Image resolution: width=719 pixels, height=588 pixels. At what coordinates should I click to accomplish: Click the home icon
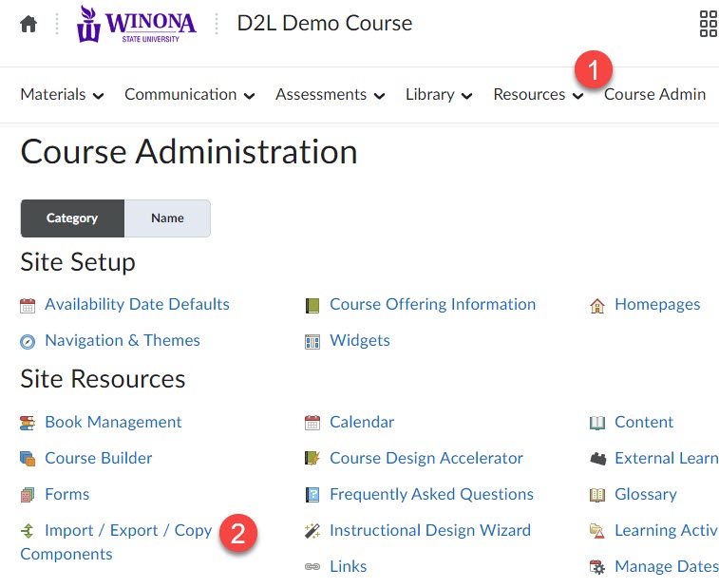[28, 24]
